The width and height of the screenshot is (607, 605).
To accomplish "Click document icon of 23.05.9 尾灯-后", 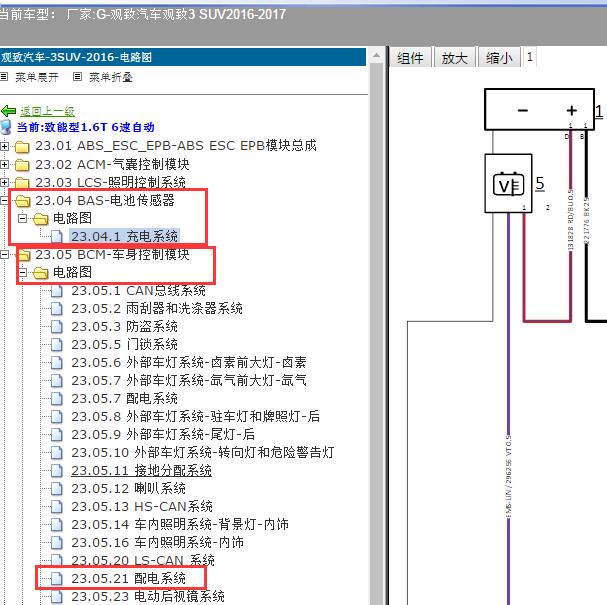I will 57,435.
